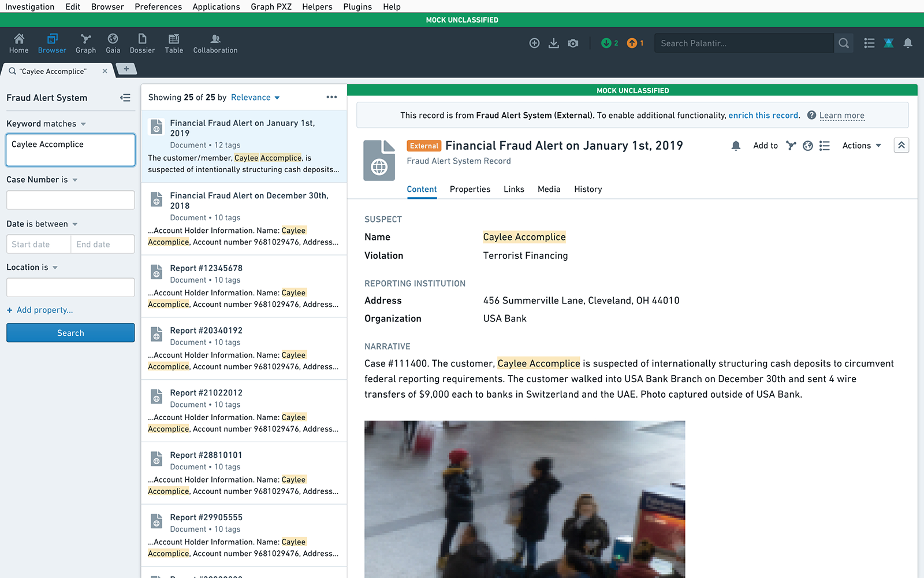Collapse the Fraud Alert System filter panel

[125, 98]
